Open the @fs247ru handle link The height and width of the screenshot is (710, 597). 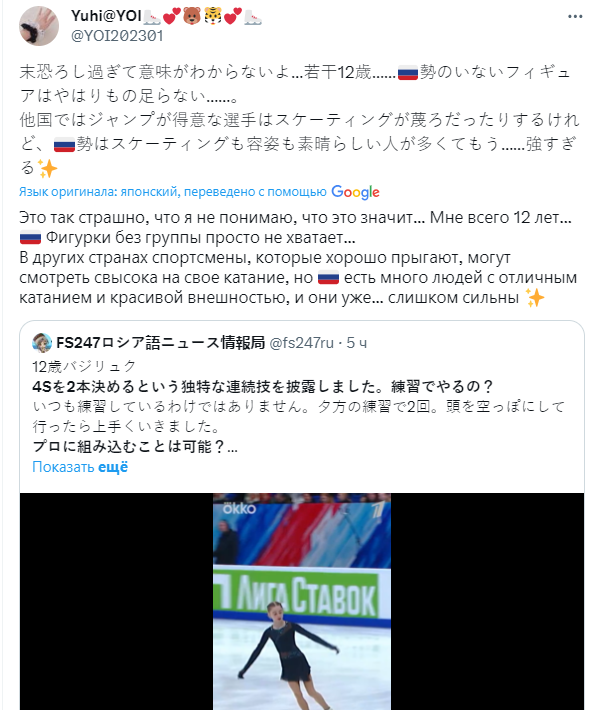pos(301,343)
